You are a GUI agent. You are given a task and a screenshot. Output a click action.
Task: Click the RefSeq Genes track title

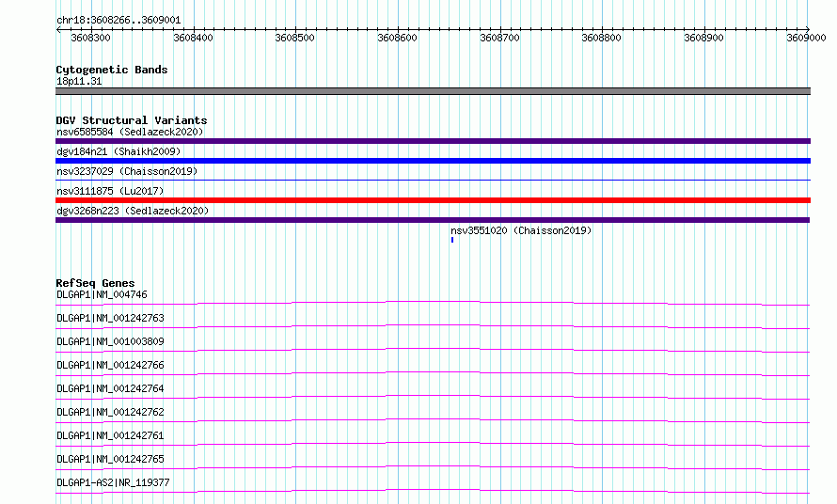pos(95,283)
